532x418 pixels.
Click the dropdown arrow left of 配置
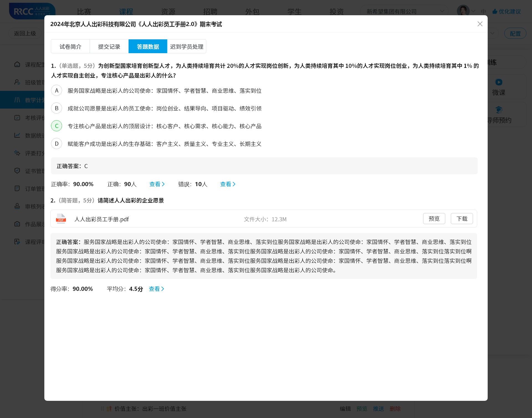click(492, 33)
